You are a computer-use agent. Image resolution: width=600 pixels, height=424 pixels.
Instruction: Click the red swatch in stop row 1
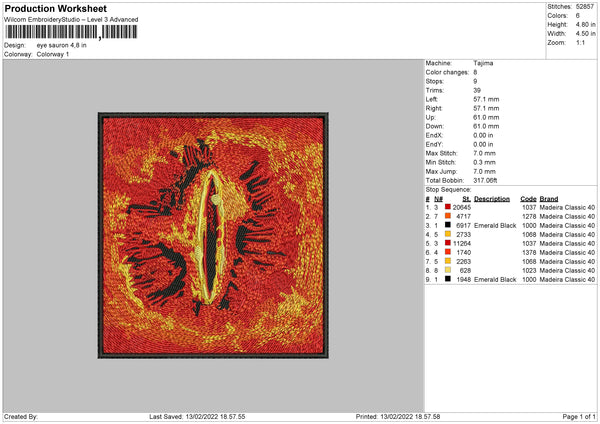pos(448,207)
